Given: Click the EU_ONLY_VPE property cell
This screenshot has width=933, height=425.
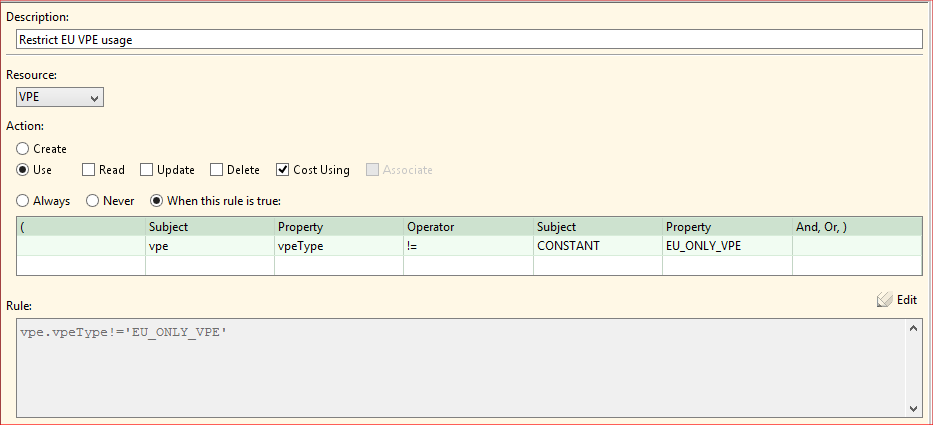Looking at the screenshot, I should point(726,246).
